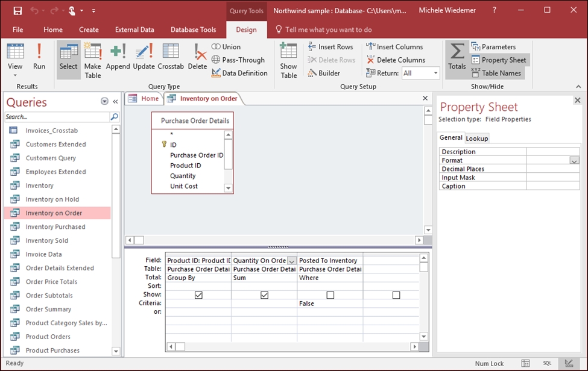
Task: Click search magnifier in Queries pane
Action: pyautogui.click(x=115, y=117)
